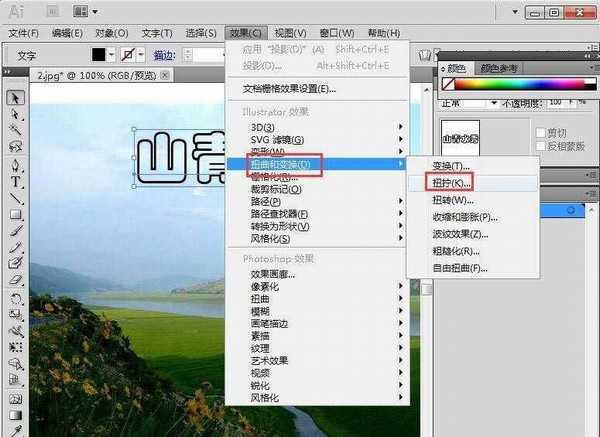Click the 山青水秀 opacity mask thumbnail
This screenshot has height=437, width=600.
click(461, 138)
